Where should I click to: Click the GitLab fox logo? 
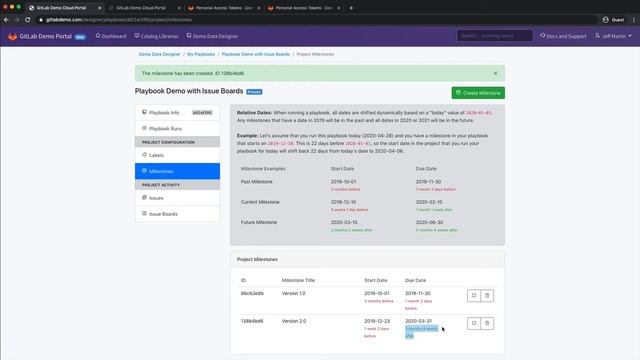click(12, 36)
